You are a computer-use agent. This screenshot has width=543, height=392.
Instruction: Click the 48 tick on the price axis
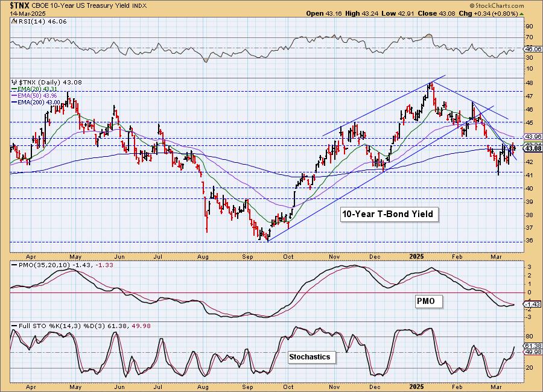(x=530, y=83)
